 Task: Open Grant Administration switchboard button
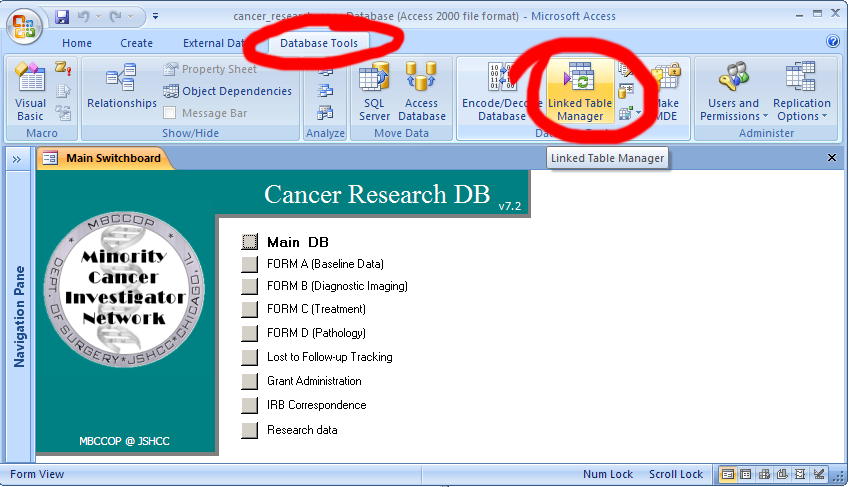point(250,381)
